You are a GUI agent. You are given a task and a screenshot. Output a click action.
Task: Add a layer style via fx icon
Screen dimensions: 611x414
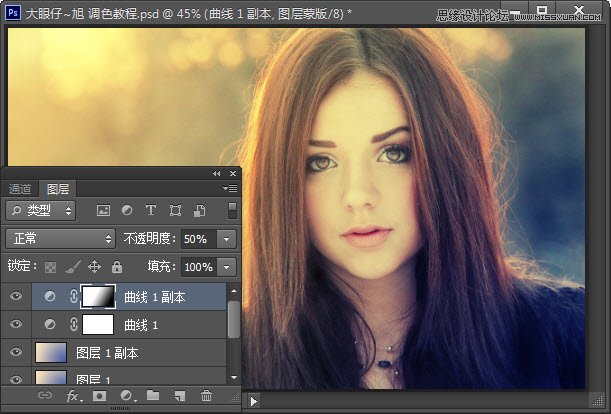coord(73,397)
